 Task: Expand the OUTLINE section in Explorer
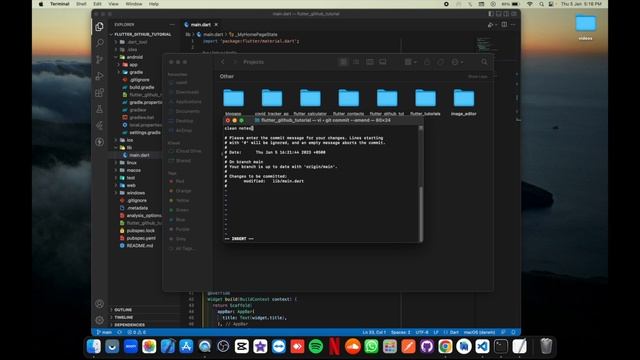(x=123, y=310)
